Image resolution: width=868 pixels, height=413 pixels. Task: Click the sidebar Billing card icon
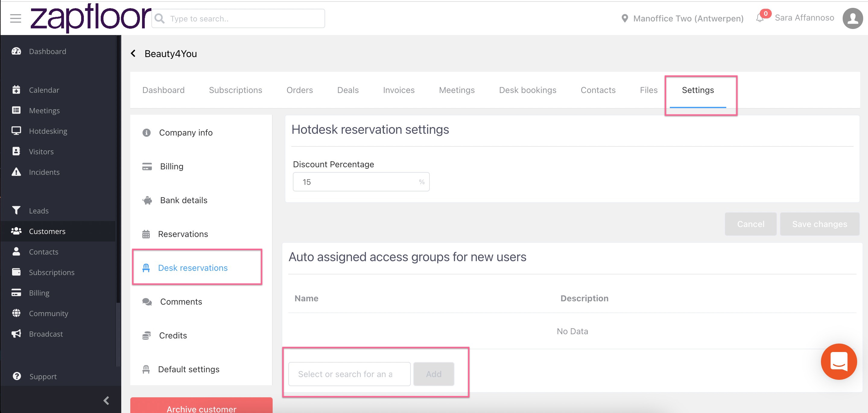coord(16,293)
